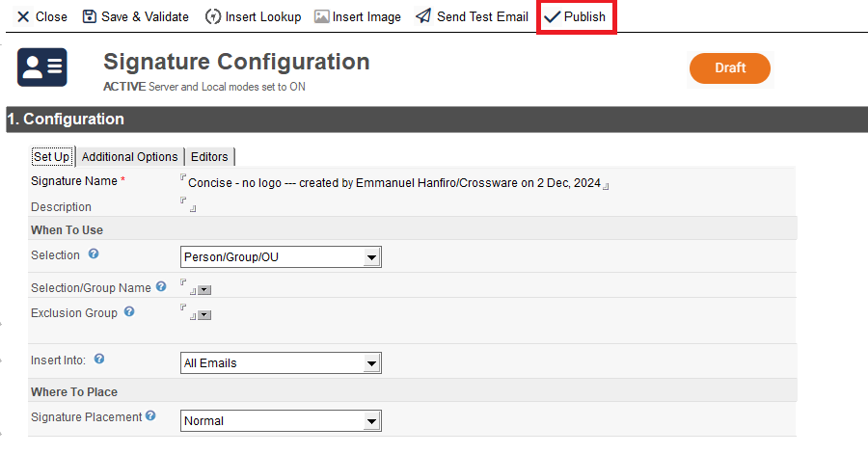
Task: Open help icon next to Selection label
Action: tap(94, 254)
